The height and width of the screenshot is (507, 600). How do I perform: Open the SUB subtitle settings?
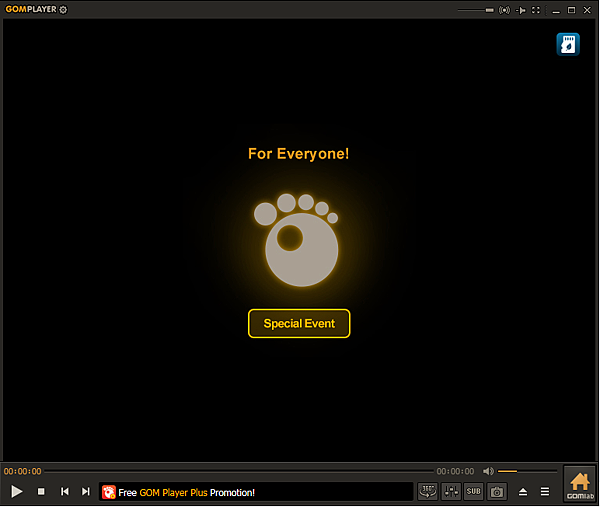click(x=473, y=492)
